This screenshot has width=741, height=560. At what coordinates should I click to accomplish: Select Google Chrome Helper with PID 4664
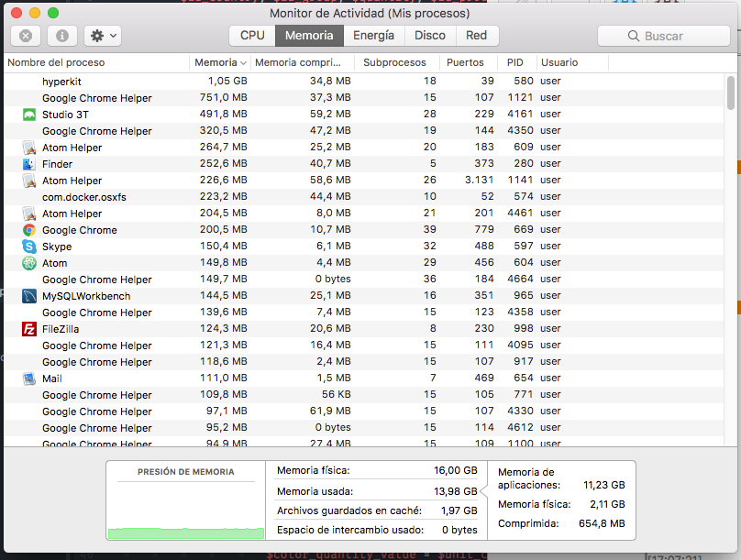click(x=364, y=280)
